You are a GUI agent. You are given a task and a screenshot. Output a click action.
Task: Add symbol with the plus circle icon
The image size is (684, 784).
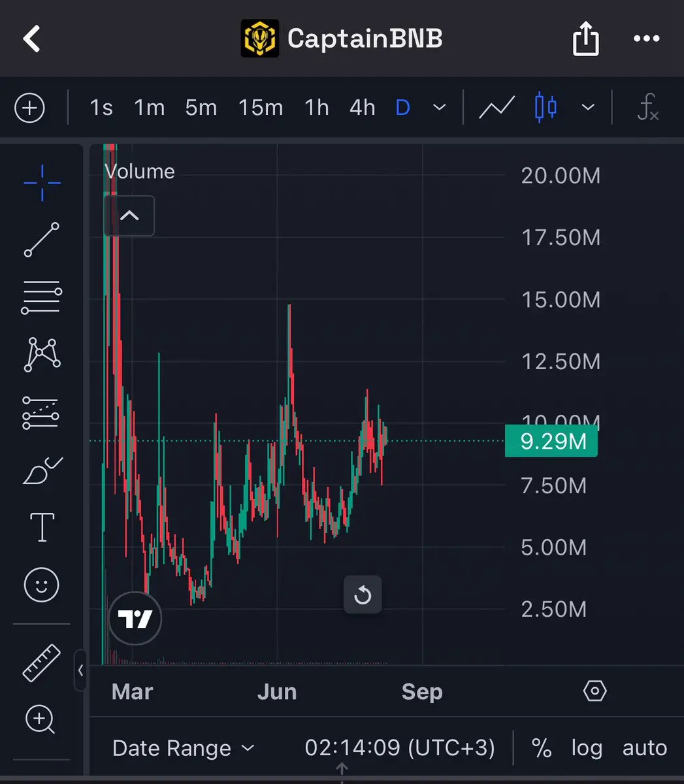29,108
